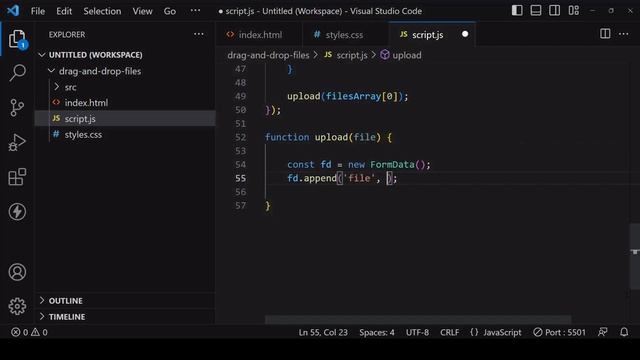Open the notifications bell
640x360 pixels.
[x=624, y=332]
